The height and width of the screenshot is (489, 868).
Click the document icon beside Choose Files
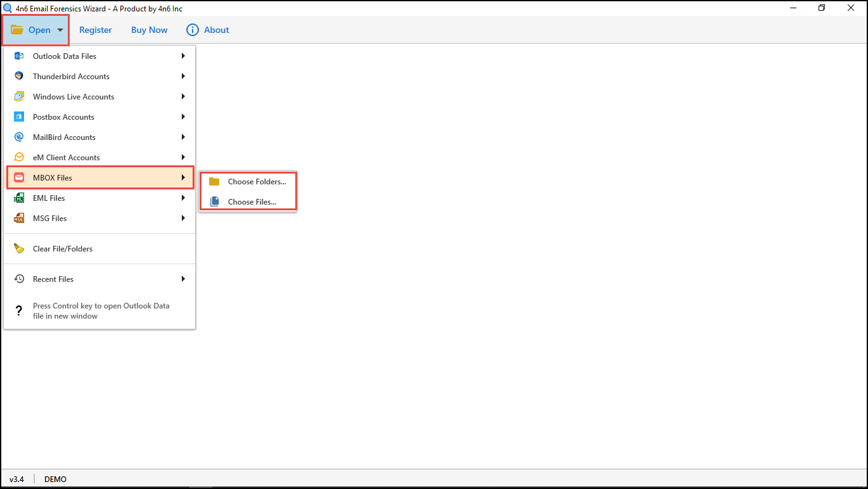(x=214, y=201)
